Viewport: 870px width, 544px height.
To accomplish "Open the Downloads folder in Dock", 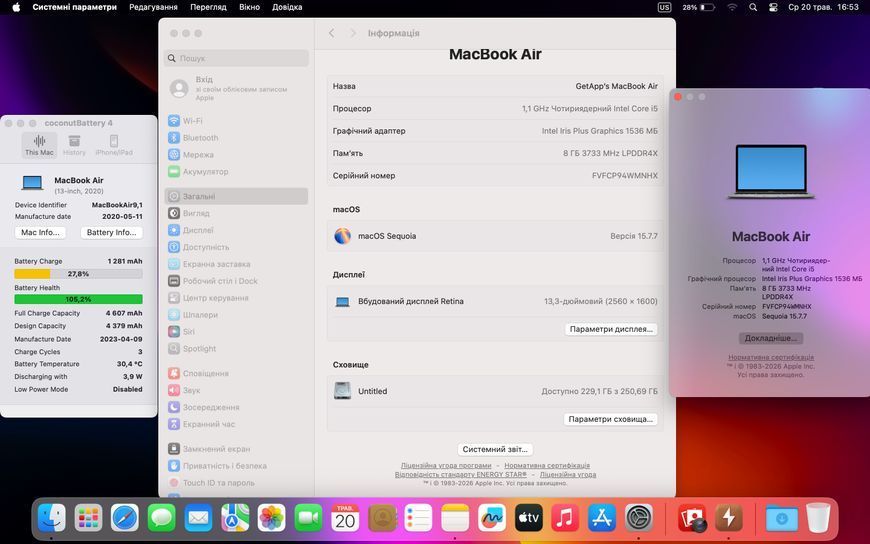I will tap(781, 517).
